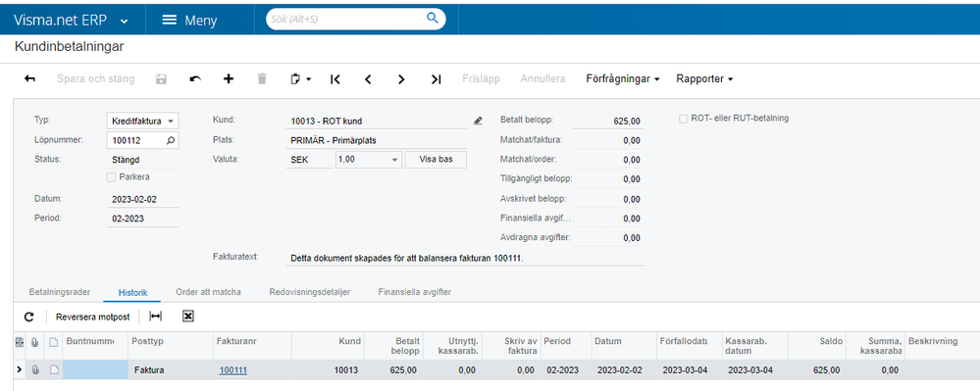Export grid to Excel icon
Viewport: 980px width, 391px height.
click(x=187, y=317)
